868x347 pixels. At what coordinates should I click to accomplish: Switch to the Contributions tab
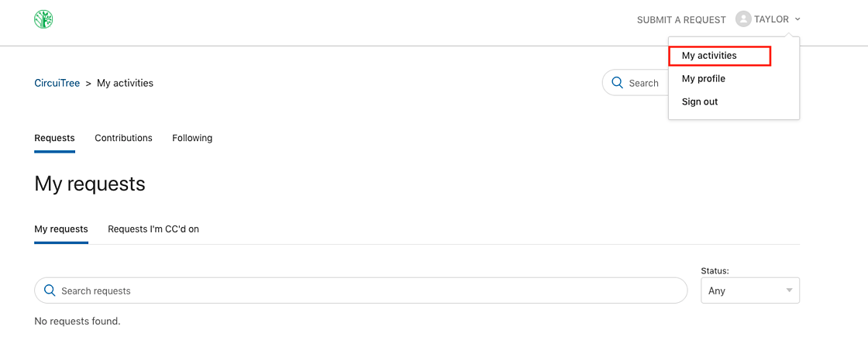(123, 138)
